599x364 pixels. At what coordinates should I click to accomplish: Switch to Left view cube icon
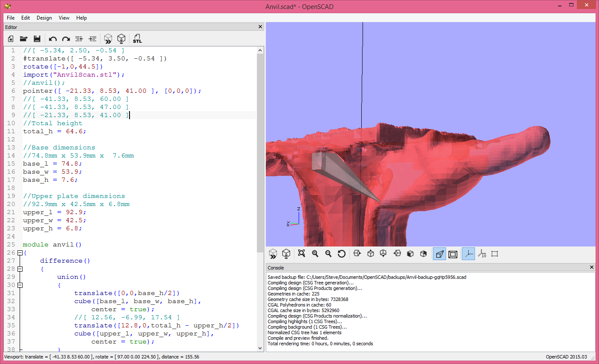click(397, 254)
